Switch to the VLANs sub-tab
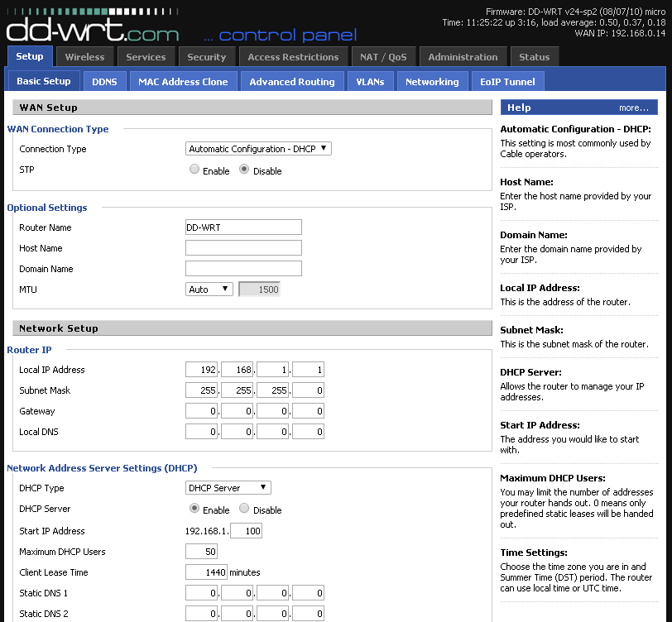Screen dimensions: 672x622 click(370, 81)
